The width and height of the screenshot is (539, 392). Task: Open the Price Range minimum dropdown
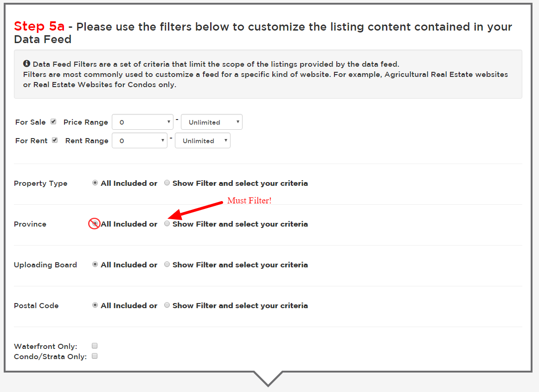click(142, 122)
